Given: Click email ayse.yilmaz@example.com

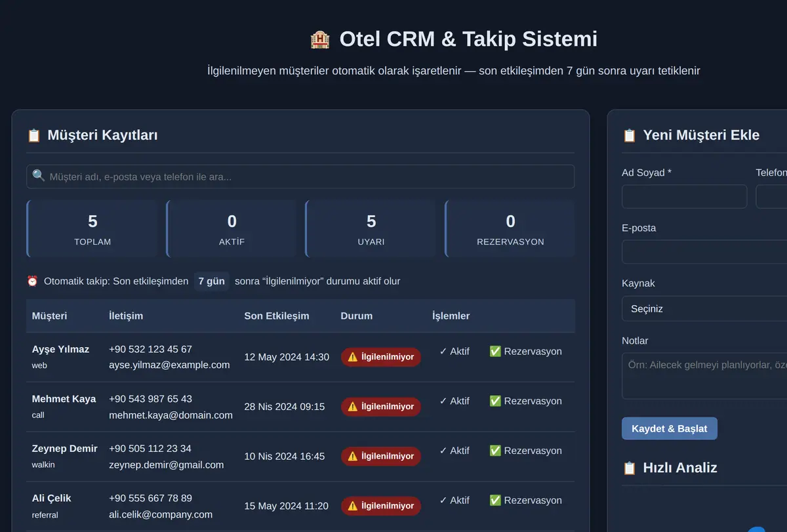Looking at the screenshot, I should (x=169, y=365).
